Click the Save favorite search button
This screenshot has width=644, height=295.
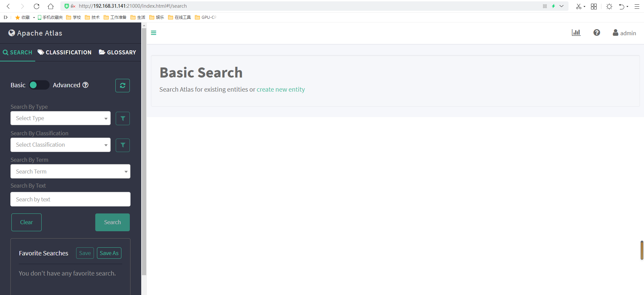(x=85, y=253)
